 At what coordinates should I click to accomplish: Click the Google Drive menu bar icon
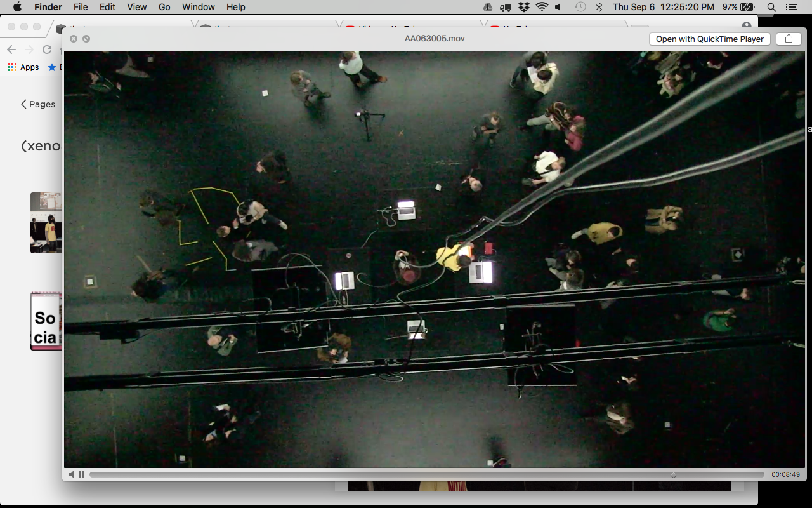tap(487, 7)
